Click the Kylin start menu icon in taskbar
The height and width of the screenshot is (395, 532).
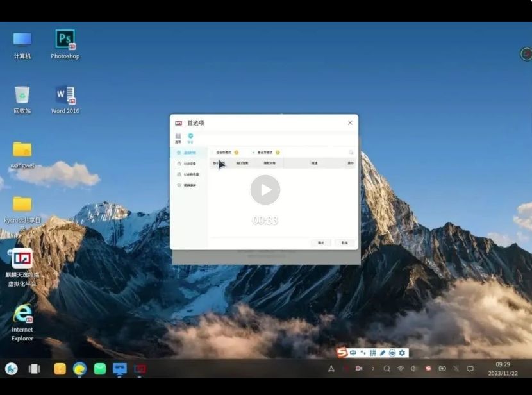tap(11, 369)
